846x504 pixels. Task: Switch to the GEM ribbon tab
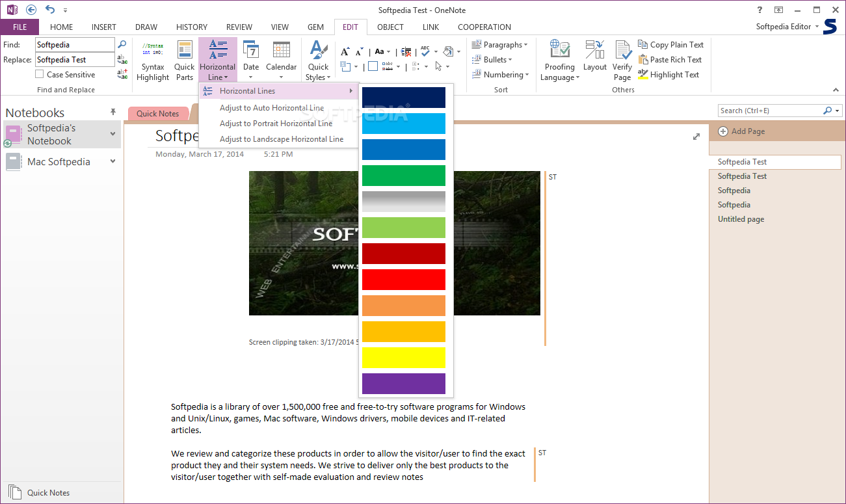coord(316,27)
